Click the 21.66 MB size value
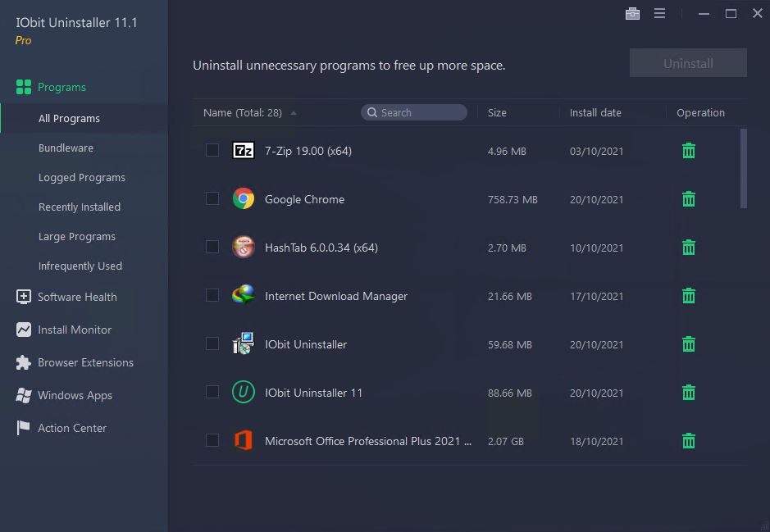Image resolution: width=770 pixels, height=532 pixels. [x=510, y=297]
